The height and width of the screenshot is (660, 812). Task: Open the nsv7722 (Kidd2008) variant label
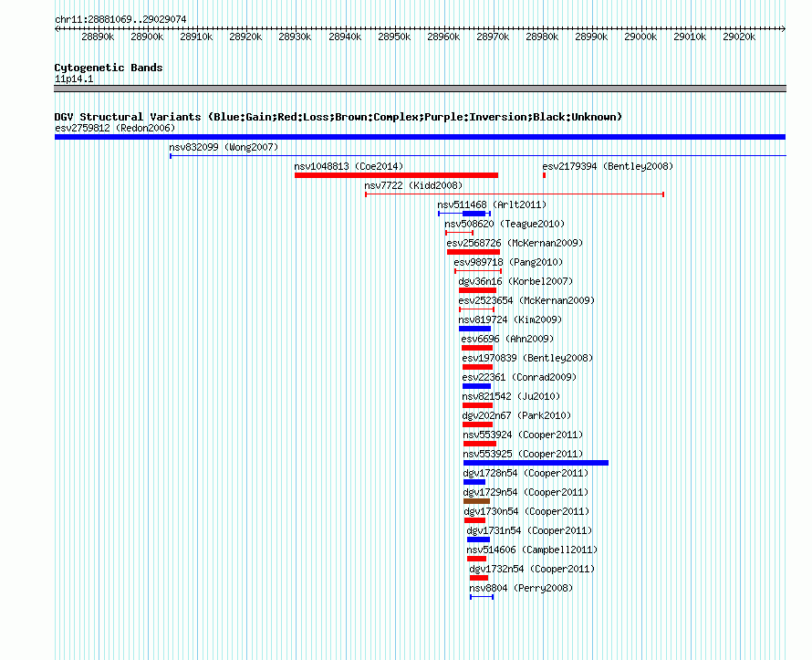[x=413, y=185]
